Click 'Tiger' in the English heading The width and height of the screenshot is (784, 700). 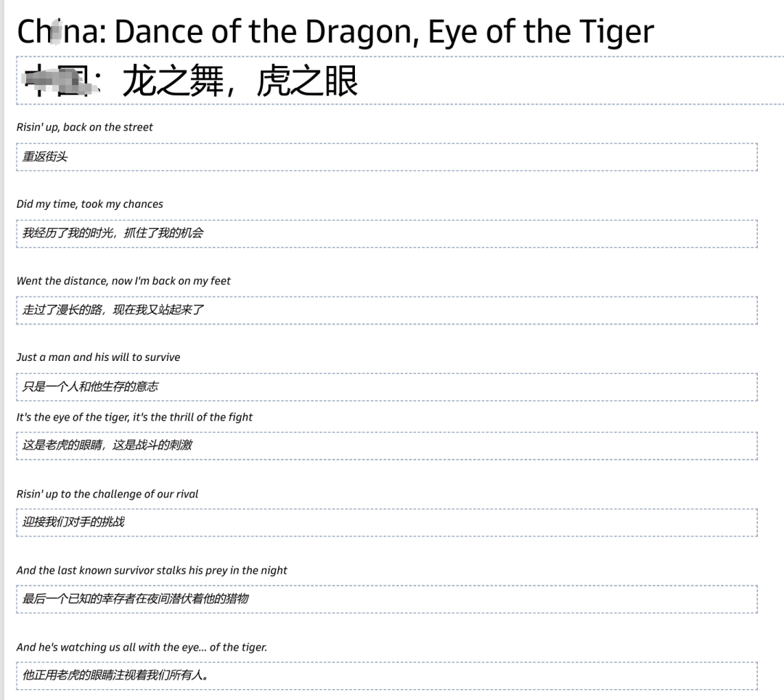pyautogui.click(x=616, y=32)
